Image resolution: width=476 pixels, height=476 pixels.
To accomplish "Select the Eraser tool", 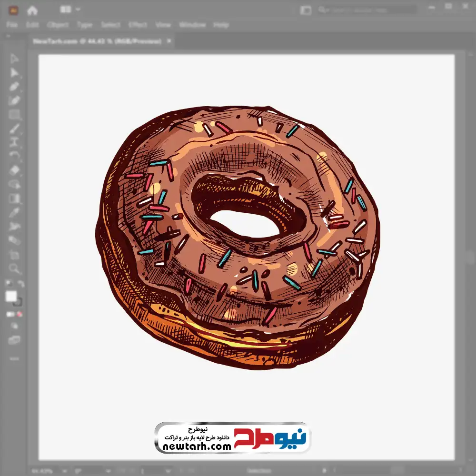I will tap(14, 170).
